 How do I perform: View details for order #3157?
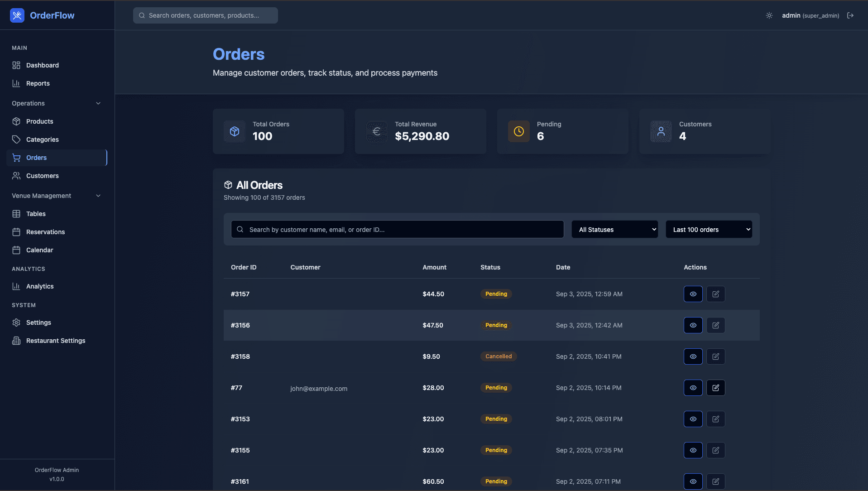click(693, 294)
